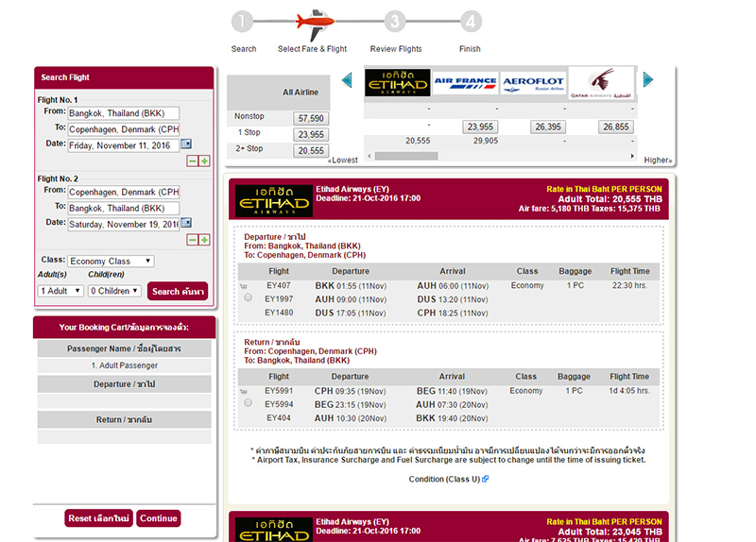This screenshot has width=756, height=542.
Task: Click the red Search button
Action: pyautogui.click(x=178, y=291)
